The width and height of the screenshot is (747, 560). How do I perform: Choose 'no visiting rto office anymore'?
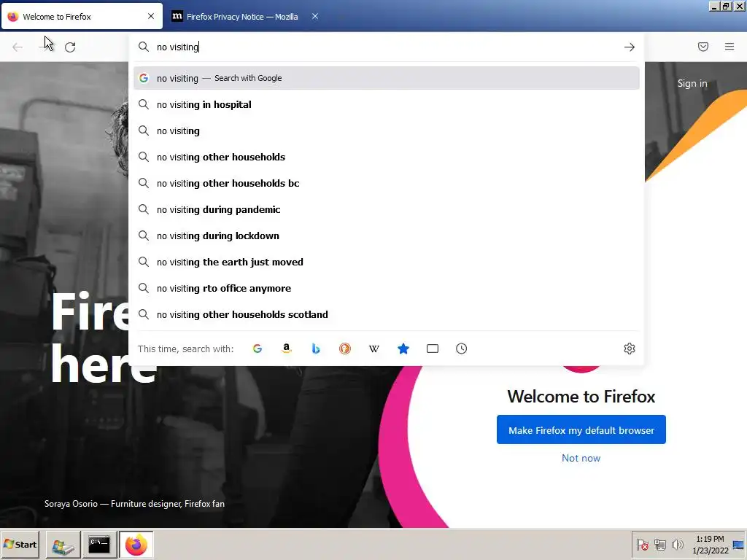click(387, 288)
